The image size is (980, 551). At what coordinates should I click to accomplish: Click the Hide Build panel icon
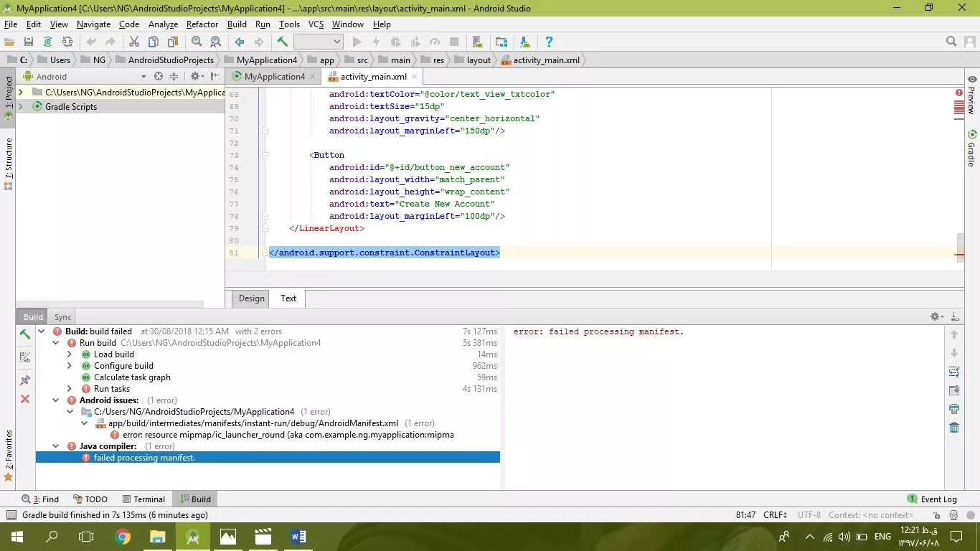pyautogui.click(x=955, y=316)
